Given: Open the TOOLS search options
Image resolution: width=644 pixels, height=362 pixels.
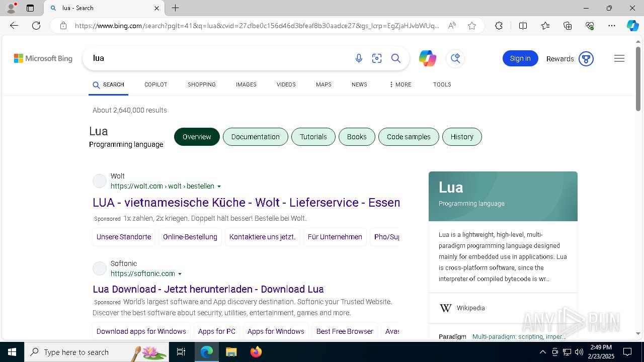Looking at the screenshot, I should [442, 84].
